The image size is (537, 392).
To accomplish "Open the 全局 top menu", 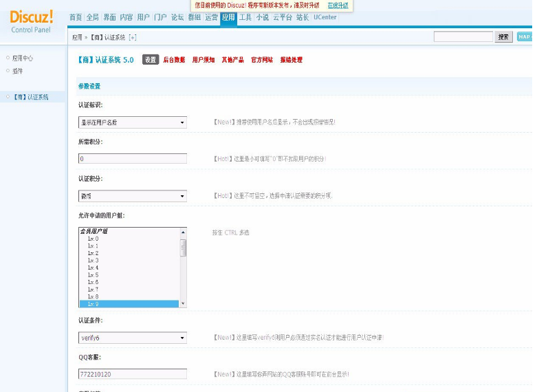I will click(93, 17).
